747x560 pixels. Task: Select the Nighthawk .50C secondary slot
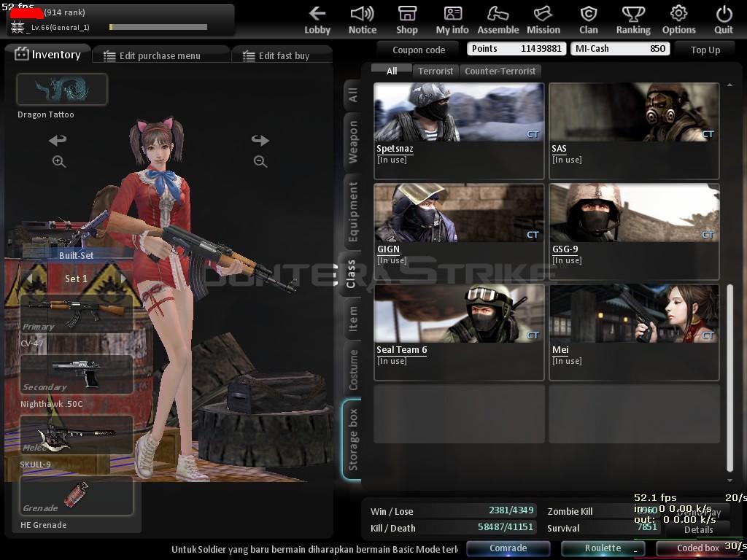pyautogui.click(x=76, y=374)
